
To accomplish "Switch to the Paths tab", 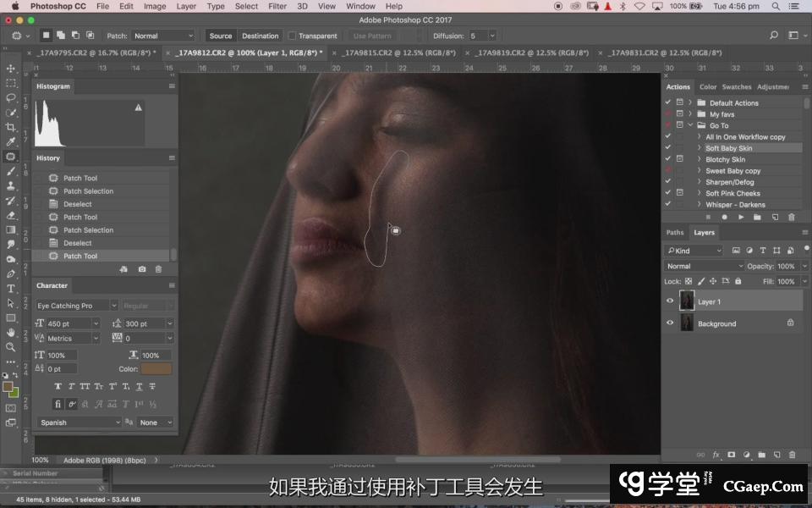I will point(675,232).
